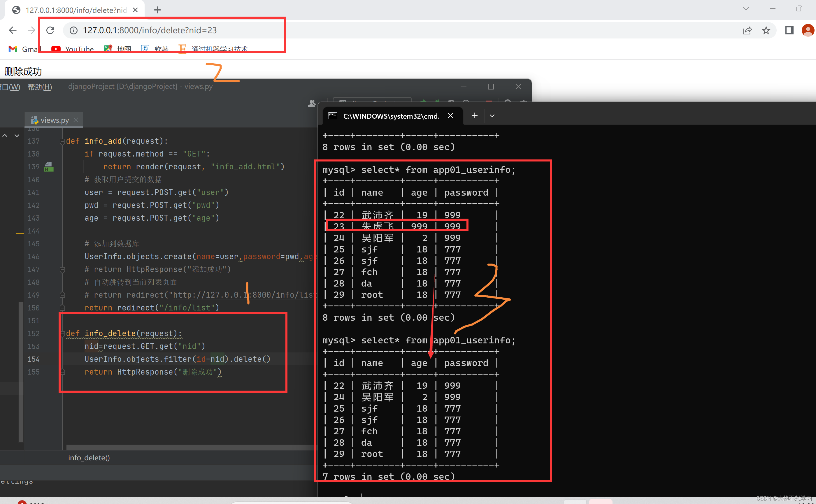Click line number 154 in gutter

tap(33, 359)
